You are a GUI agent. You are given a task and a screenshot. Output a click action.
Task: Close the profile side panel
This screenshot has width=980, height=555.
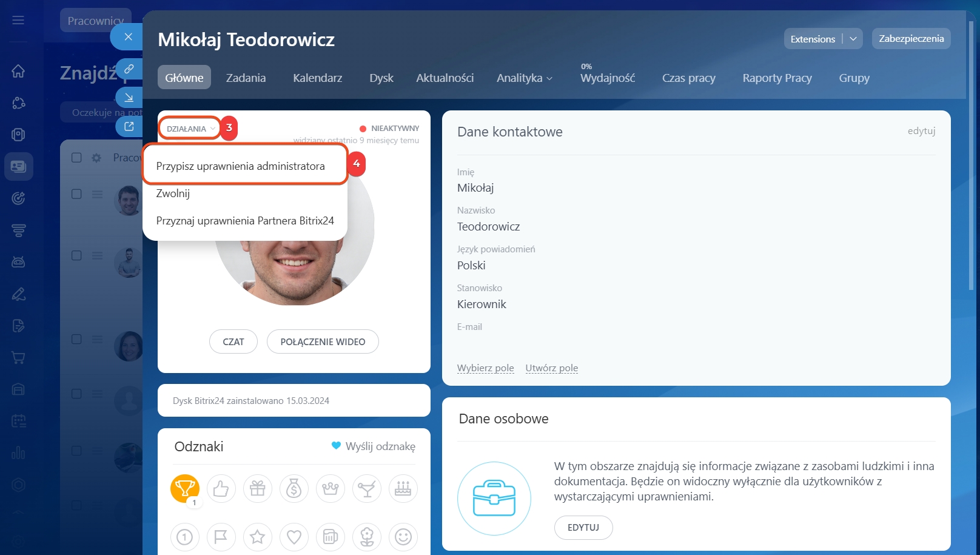[128, 37]
